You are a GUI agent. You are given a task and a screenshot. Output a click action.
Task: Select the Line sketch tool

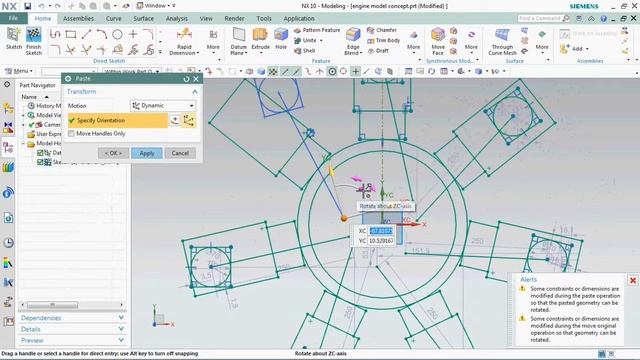point(86,34)
